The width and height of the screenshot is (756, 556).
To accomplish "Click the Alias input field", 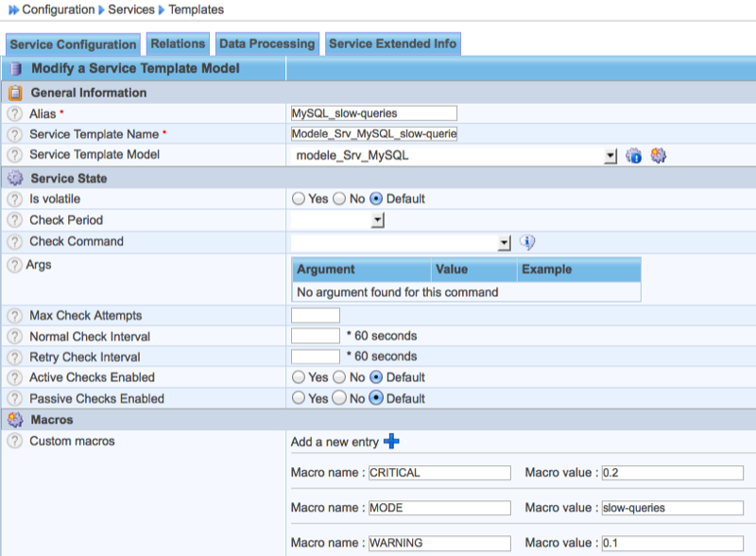I will click(x=373, y=113).
